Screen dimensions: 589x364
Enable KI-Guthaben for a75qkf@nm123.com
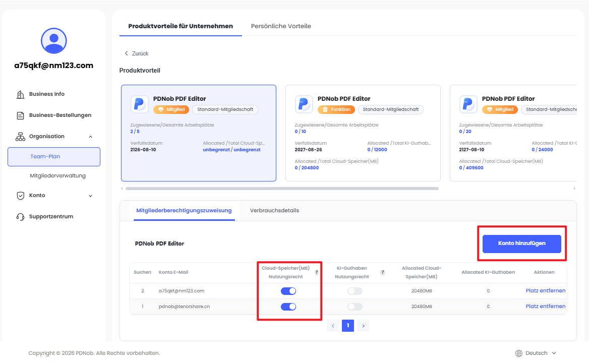pyautogui.click(x=355, y=291)
